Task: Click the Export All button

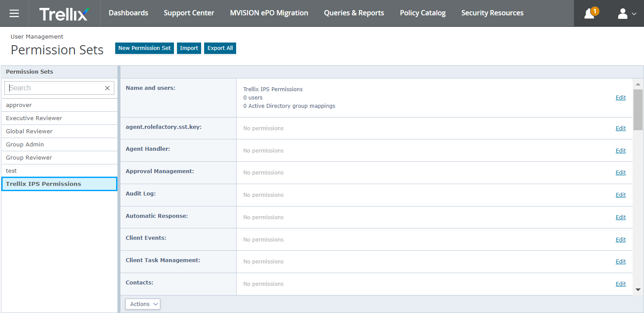Action: pos(220,48)
